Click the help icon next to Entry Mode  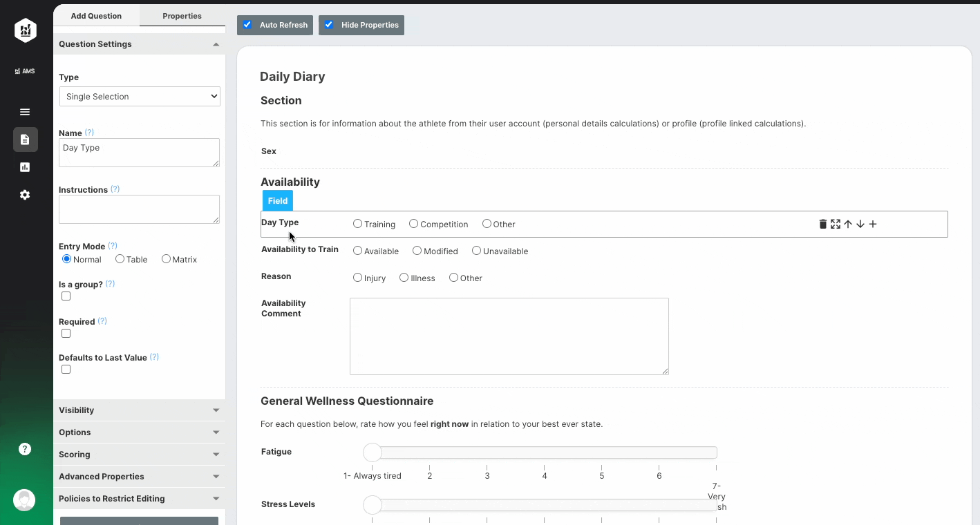tap(113, 246)
